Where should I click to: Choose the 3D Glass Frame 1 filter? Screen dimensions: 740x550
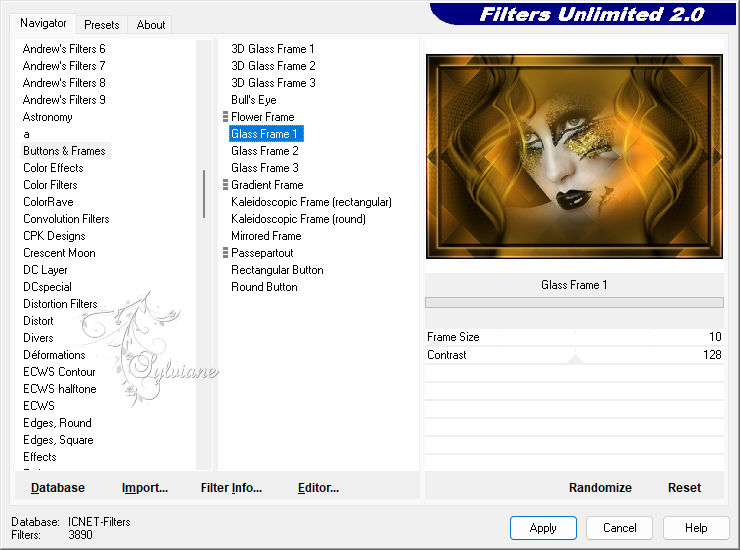pyautogui.click(x=272, y=49)
